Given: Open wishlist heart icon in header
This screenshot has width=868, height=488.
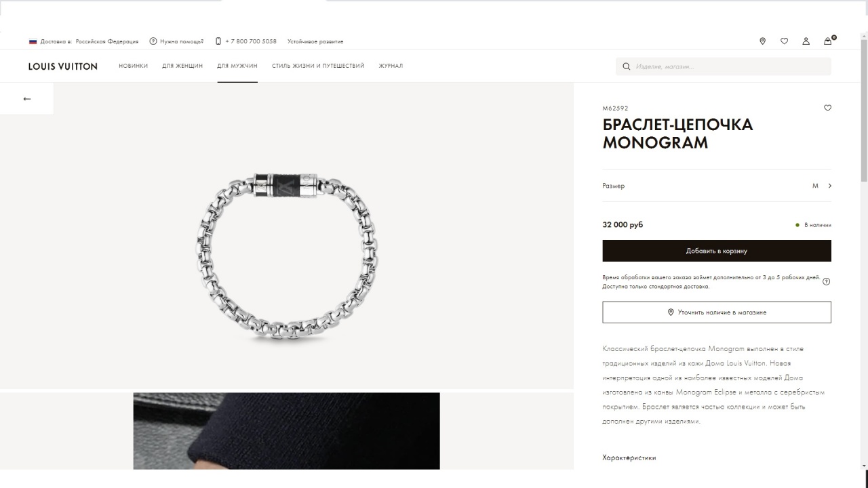Looking at the screenshot, I should (784, 41).
